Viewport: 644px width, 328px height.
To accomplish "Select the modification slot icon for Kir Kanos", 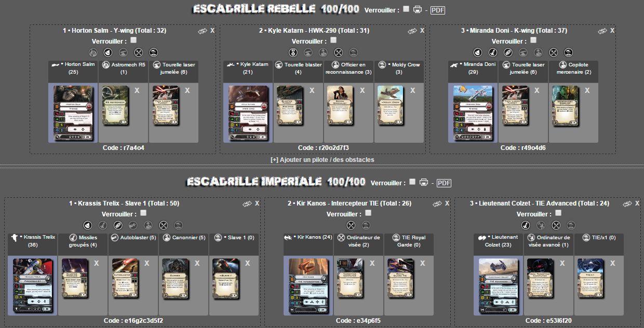I will pos(351,225).
